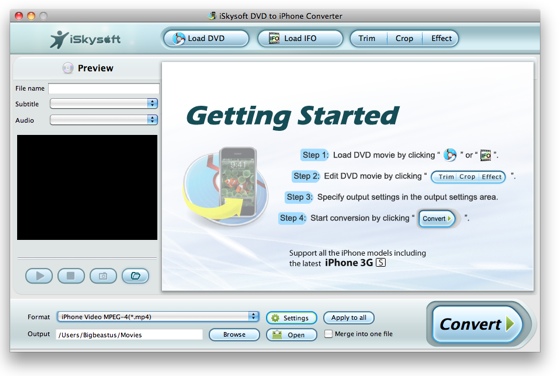The height and width of the screenshot is (376, 560).
Task: Browse for an output folder
Action: click(234, 335)
